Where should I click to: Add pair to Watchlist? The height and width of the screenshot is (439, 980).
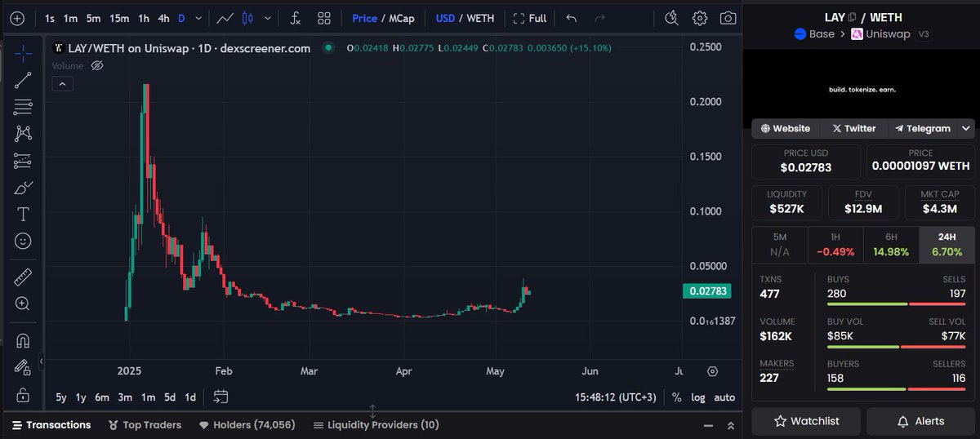tap(806, 421)
